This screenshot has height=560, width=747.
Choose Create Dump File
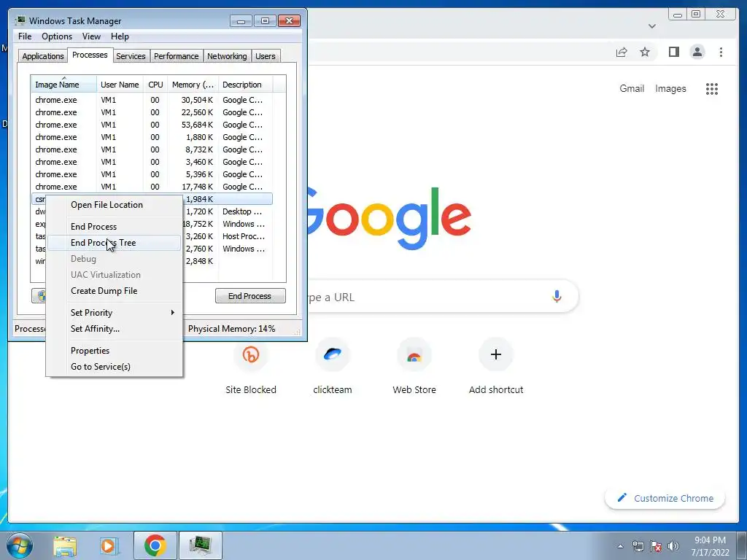[115, 291]
